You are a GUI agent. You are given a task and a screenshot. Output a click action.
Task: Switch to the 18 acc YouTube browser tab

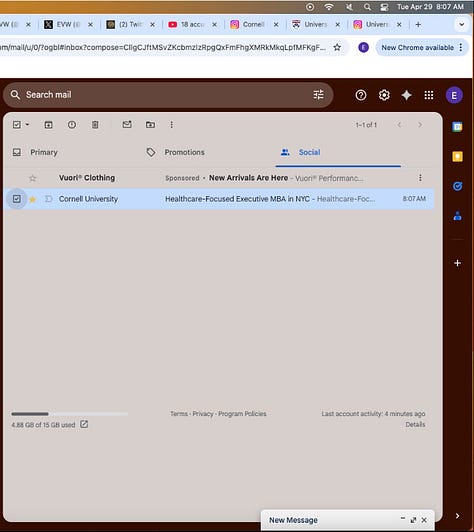[192, 24]
